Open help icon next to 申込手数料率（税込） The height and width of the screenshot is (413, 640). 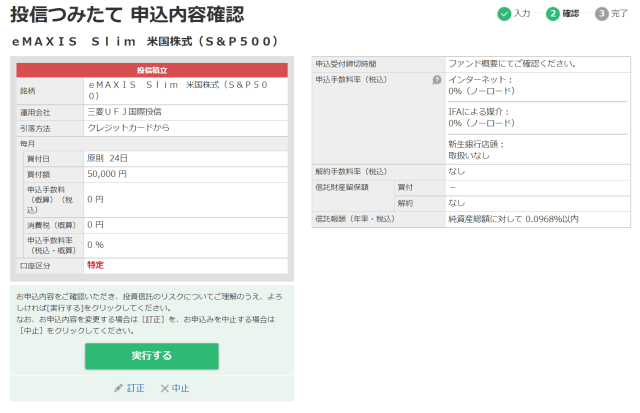[x=437, y=80]
